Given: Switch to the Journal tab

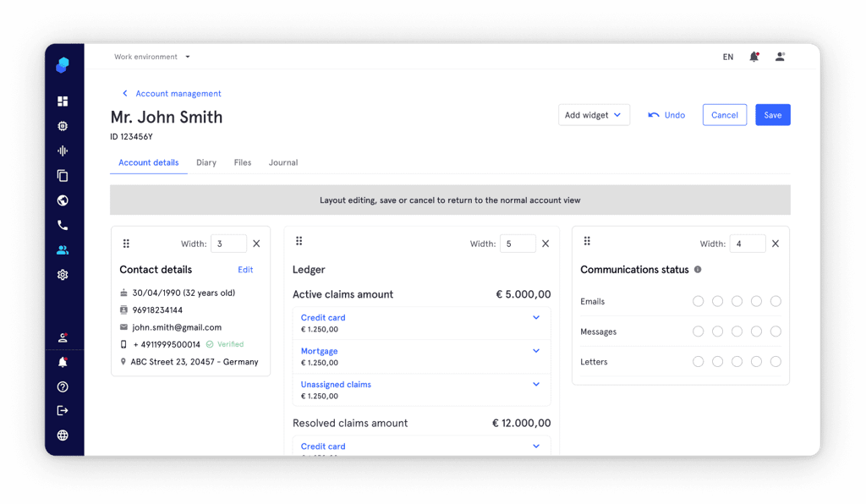Looking at the screenshot, I should coord(283,162).
